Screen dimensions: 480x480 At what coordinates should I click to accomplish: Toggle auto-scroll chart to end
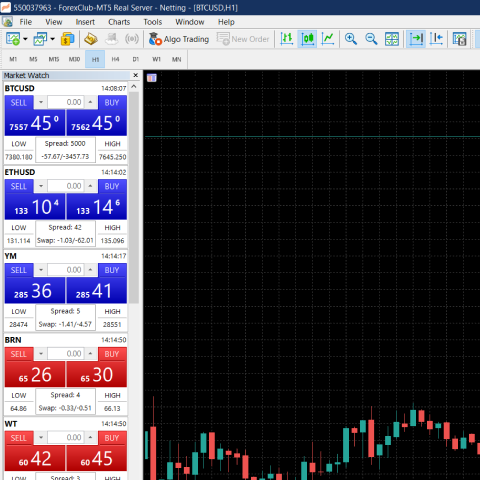click(416, 39)
